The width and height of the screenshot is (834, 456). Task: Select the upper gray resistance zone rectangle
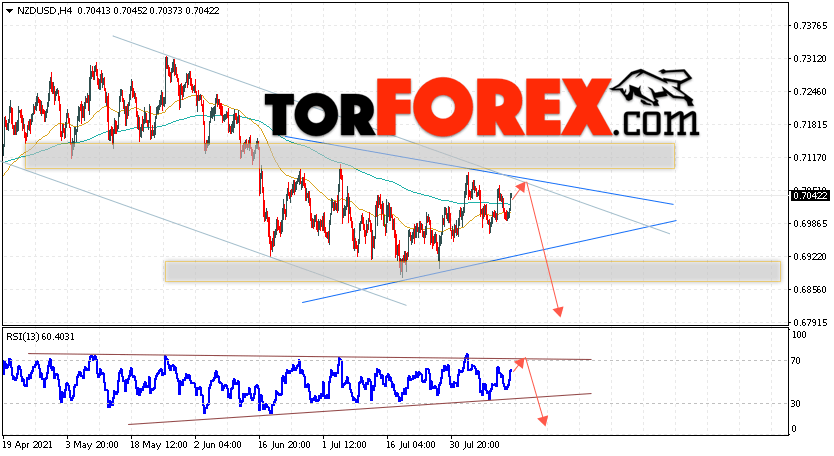pyautogui.click(x=350, y=156)
